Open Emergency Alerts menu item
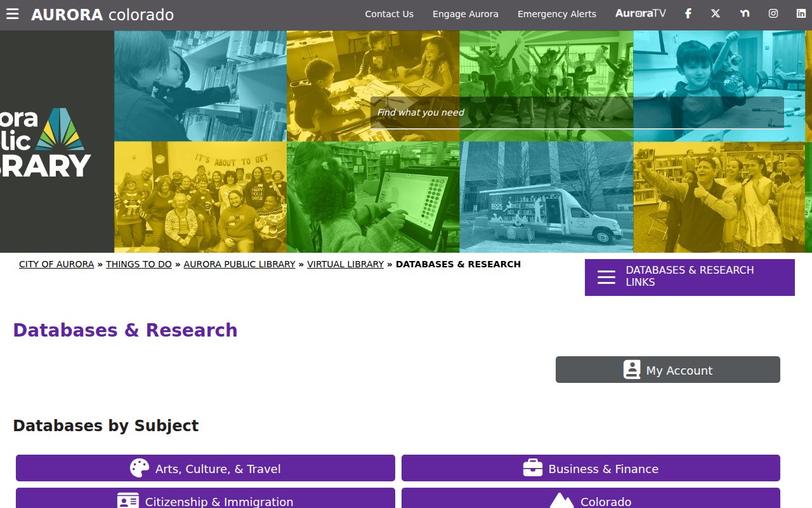812x508 pixels. click(x=557, y=14)
